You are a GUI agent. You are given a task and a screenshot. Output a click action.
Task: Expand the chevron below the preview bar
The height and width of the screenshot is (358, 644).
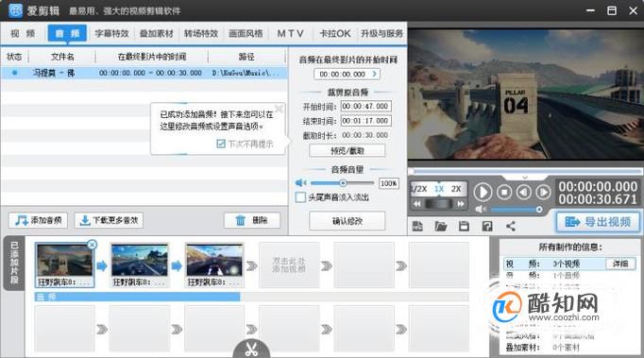coord(525,178)
